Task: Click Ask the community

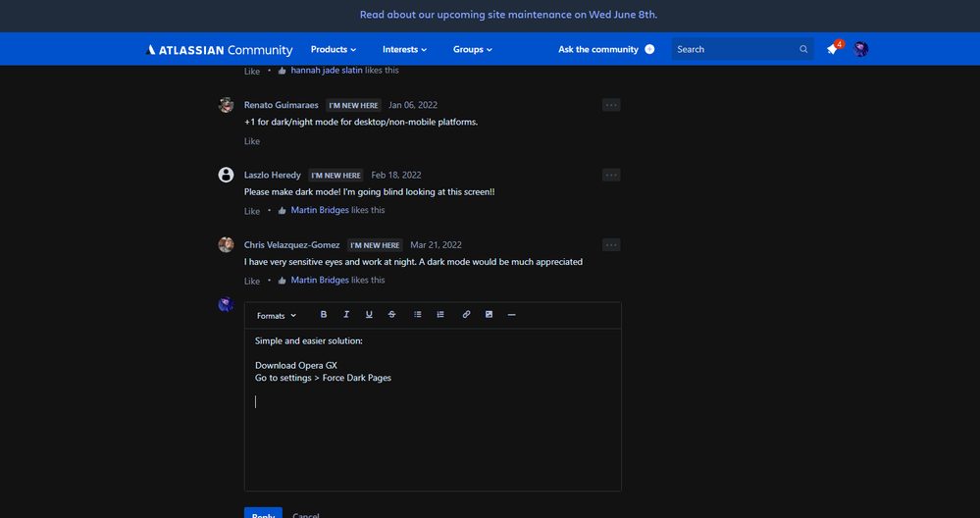Action: [598, 49]
